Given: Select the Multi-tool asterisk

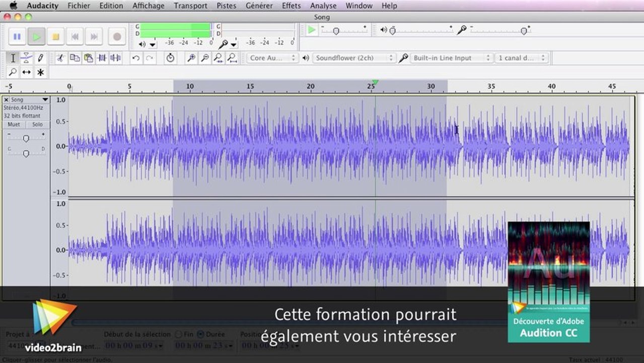Looking at the screenshot, I should pos(40,72).
